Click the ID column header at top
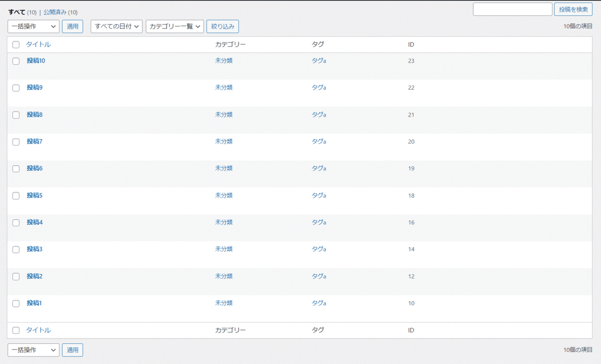Viewport: 601px width, 364px height. pyautogui.click(x=411, y=45)
